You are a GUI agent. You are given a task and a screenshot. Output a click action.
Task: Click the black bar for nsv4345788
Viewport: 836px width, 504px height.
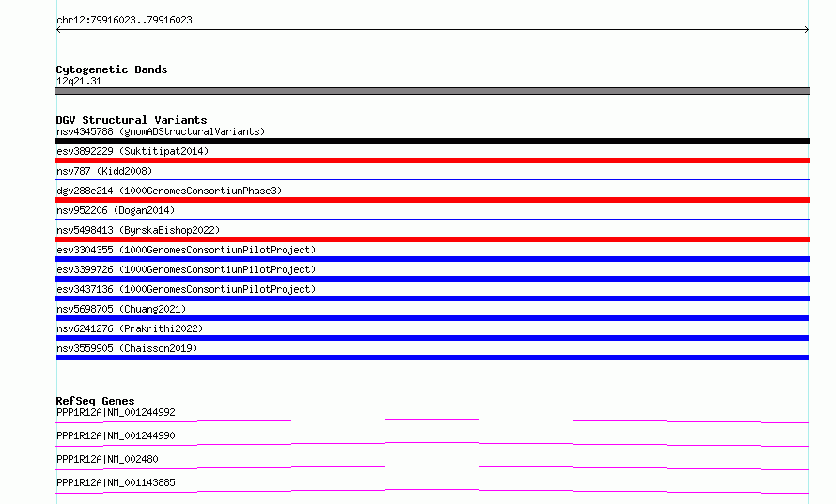point(432,141)
